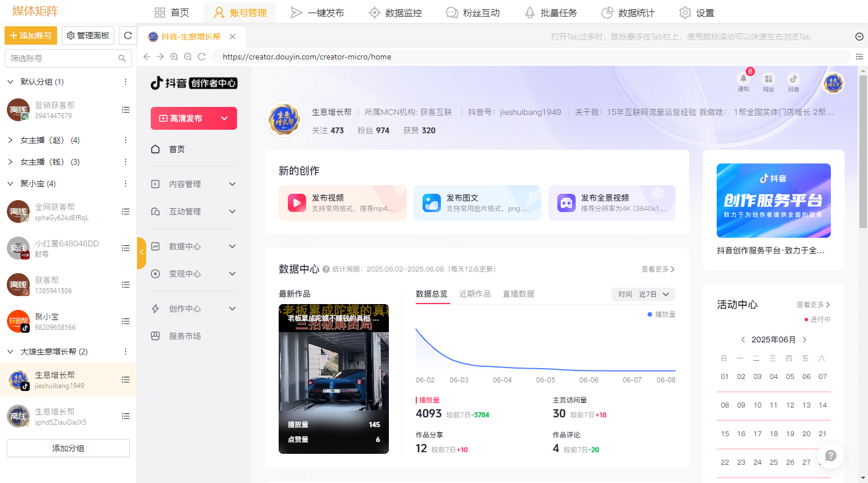Refresh the account list with the reload icon
This screenshot has width=868, height=483.
pyautogui.click(x=128, y=35)
